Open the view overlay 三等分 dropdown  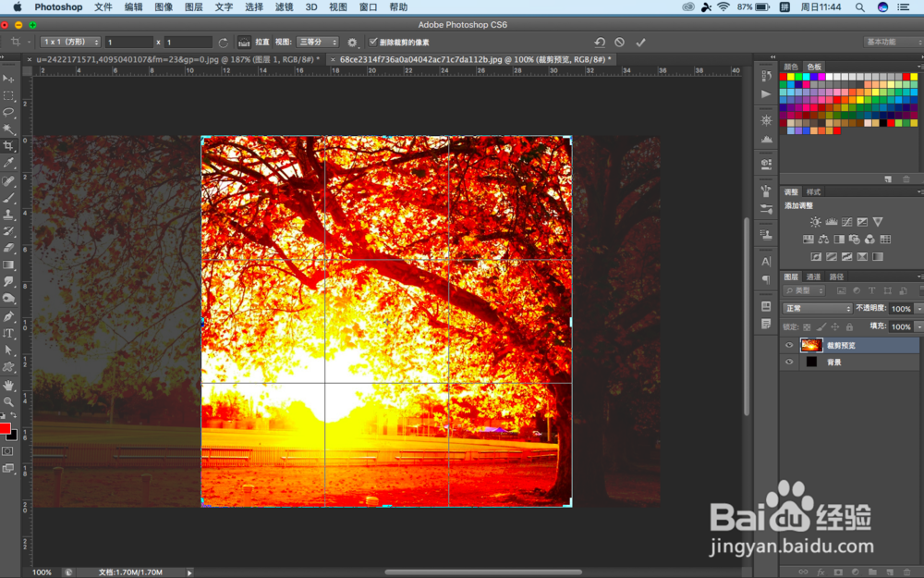pyautogui.click(x=317, y=42)
